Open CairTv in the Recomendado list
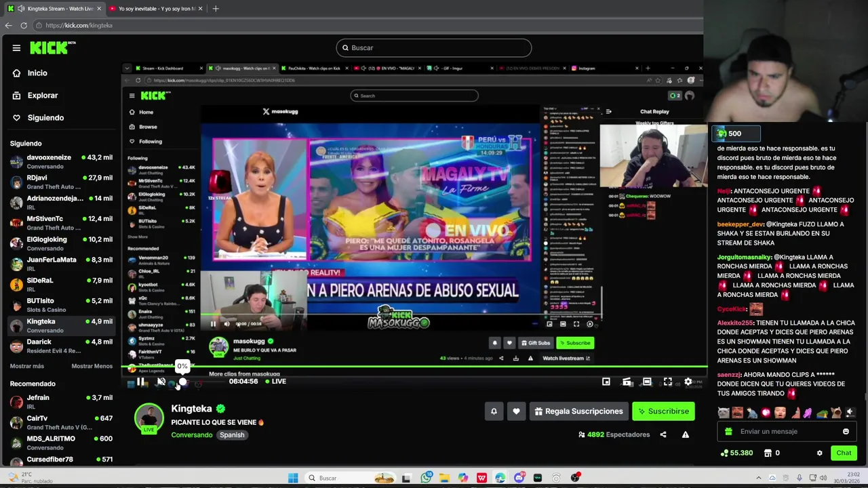868x488 pixels. coord(61,422)
